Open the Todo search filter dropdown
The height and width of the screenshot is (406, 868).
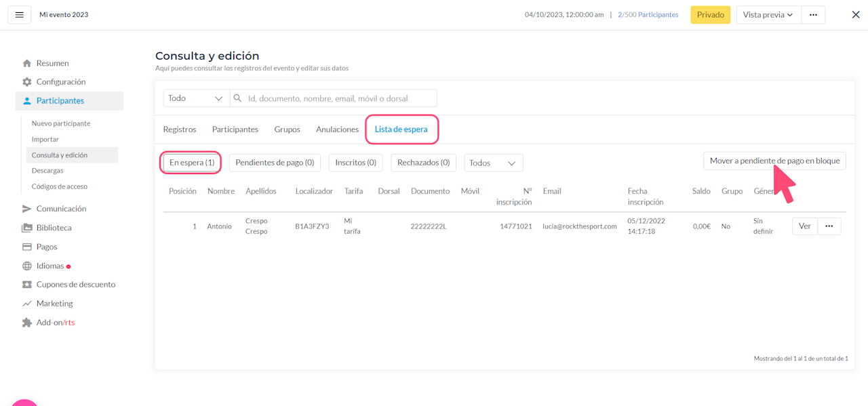pos(197,98)
